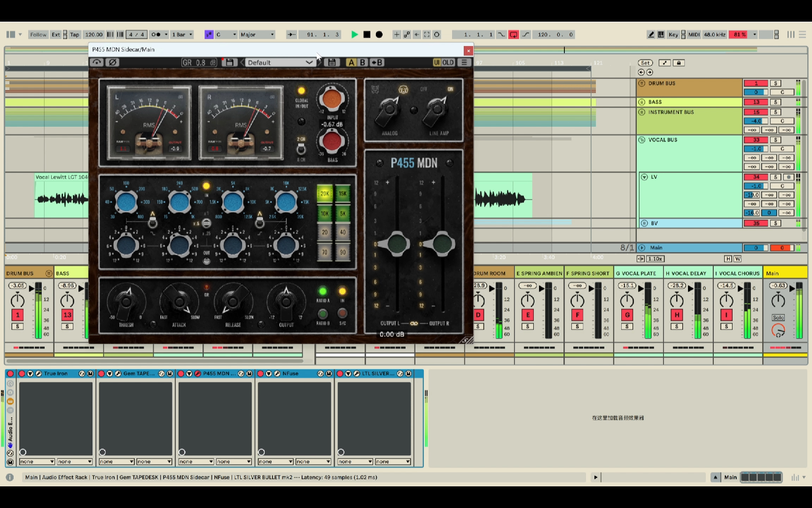This screenshot has width=812, height=508.
Task: Open the info view icon in status bar
Action: (9, 477)
